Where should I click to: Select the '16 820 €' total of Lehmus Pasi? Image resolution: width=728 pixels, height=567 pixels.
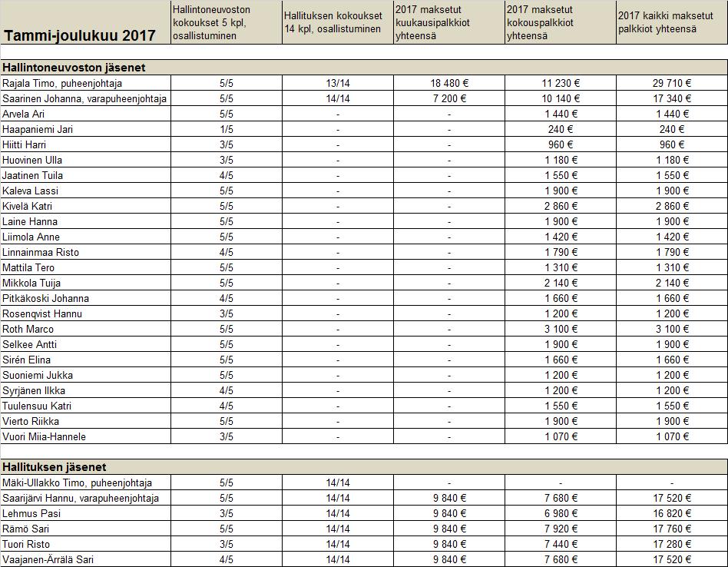tap(672, 513)
